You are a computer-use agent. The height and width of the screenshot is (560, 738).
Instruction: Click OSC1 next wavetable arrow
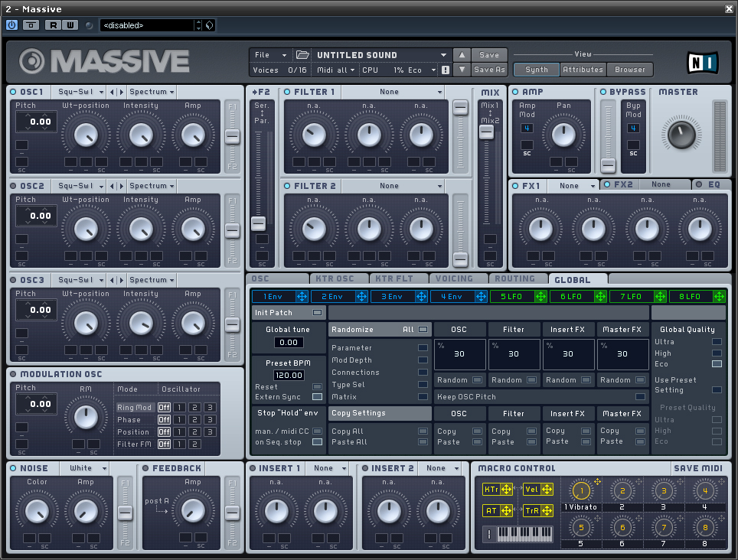[x=121, y=92]
